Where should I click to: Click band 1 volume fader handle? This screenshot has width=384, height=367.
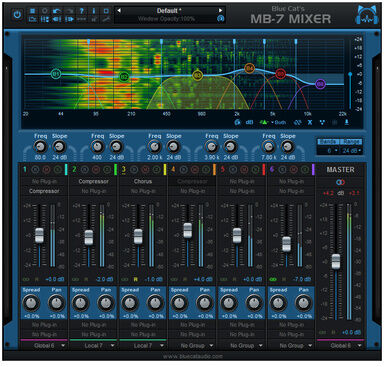(x=39, y=235)
